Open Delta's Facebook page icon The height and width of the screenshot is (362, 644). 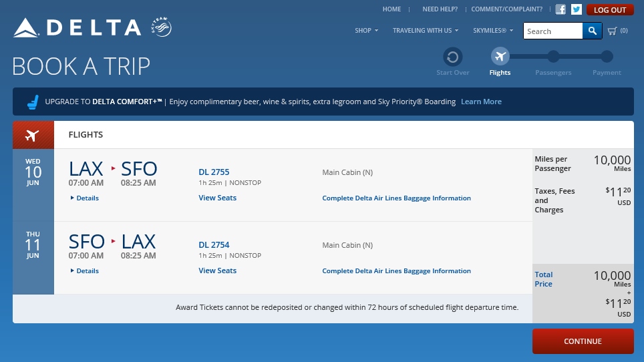pos(560,9)
